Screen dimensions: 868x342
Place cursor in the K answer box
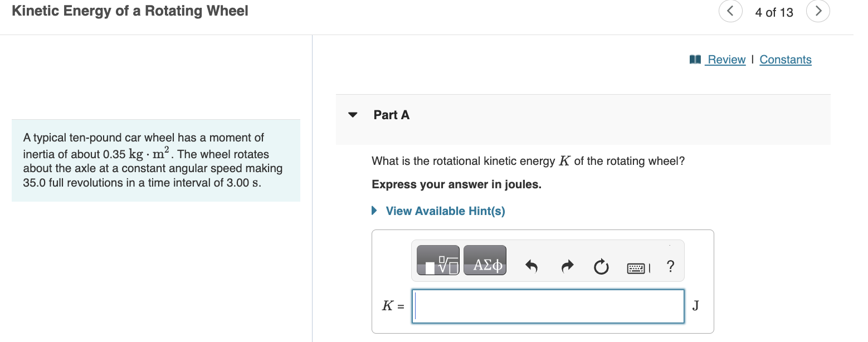coord(548,306)
